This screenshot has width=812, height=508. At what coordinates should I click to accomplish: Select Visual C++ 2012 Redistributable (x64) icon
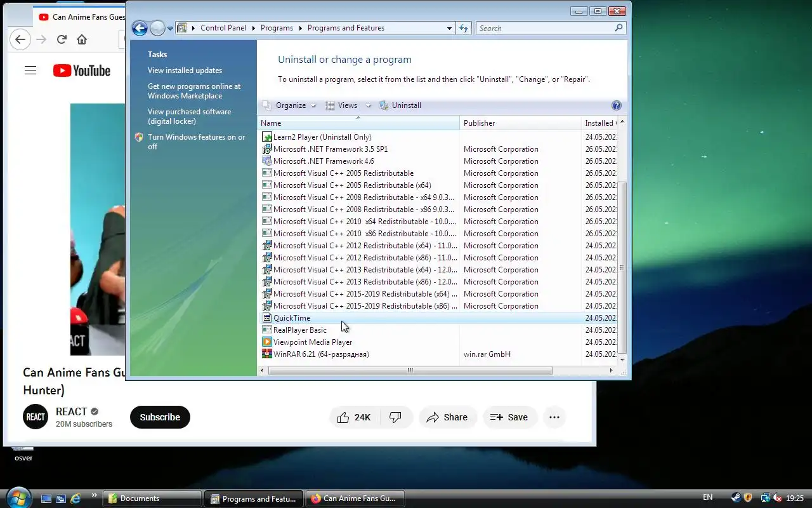pos(267,246)
